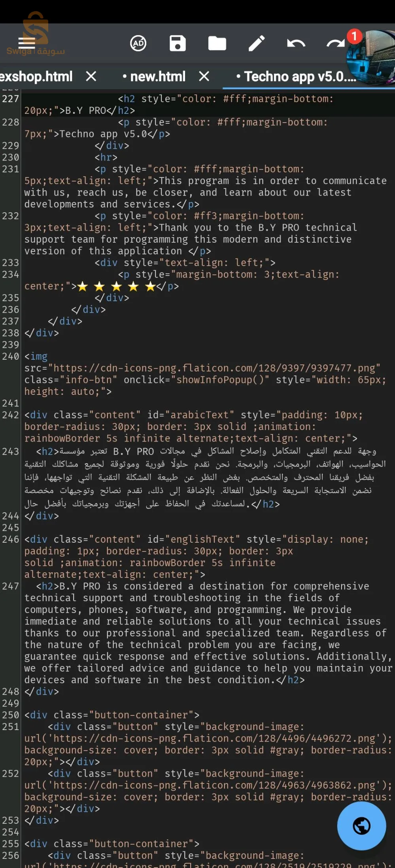Click the 'height: auto;">' text
Viewport: 395px width, 868px height.
[68, 392]
